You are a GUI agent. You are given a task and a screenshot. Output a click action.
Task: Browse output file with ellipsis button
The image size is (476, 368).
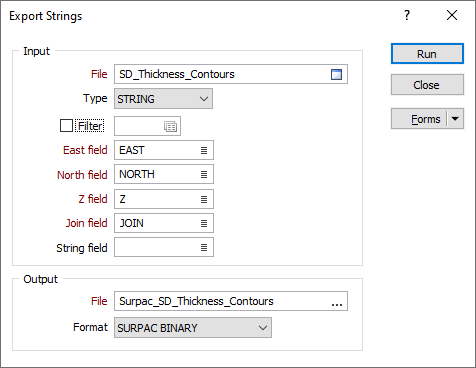337,302
